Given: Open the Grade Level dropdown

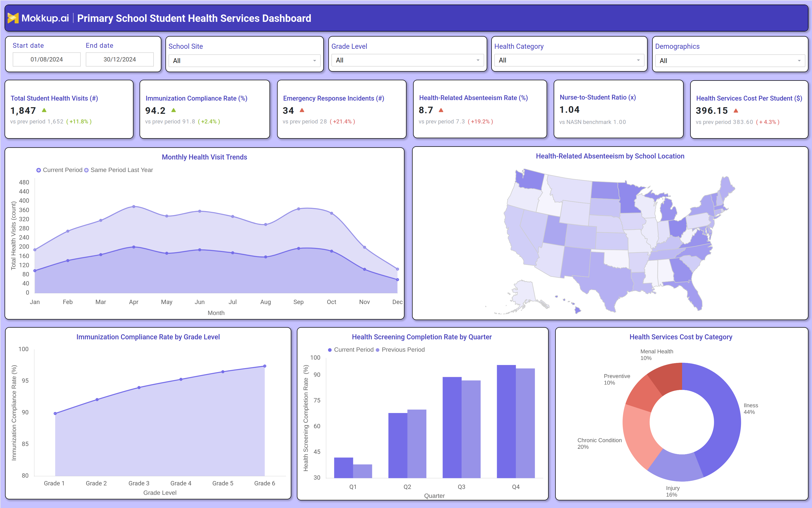Looking at the screenshot, I should click(x=407, y=60).
